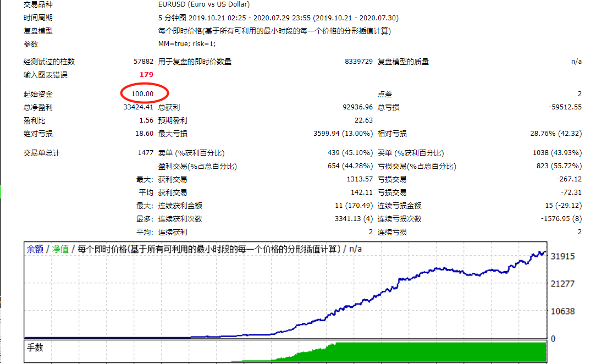Select the long positions value 1038 (43.93%)

point(557,153)
